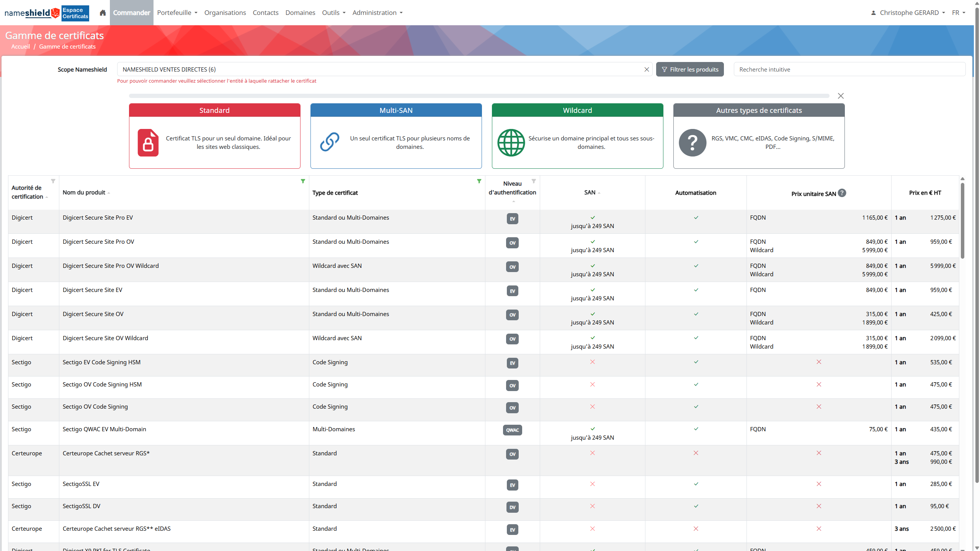
Task: Select the Wildcard category header
Action: (577, 110)
